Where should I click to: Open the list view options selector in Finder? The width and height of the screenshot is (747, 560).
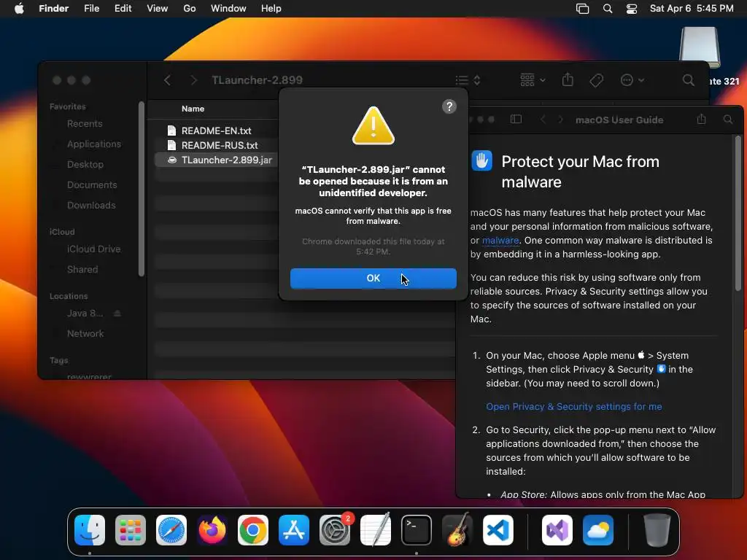468,80
